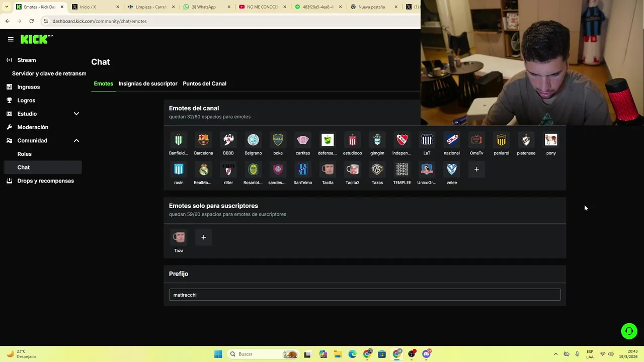Screen dimensions: 644x362
Task: Click the Rosariot emote
Action: 253,169
